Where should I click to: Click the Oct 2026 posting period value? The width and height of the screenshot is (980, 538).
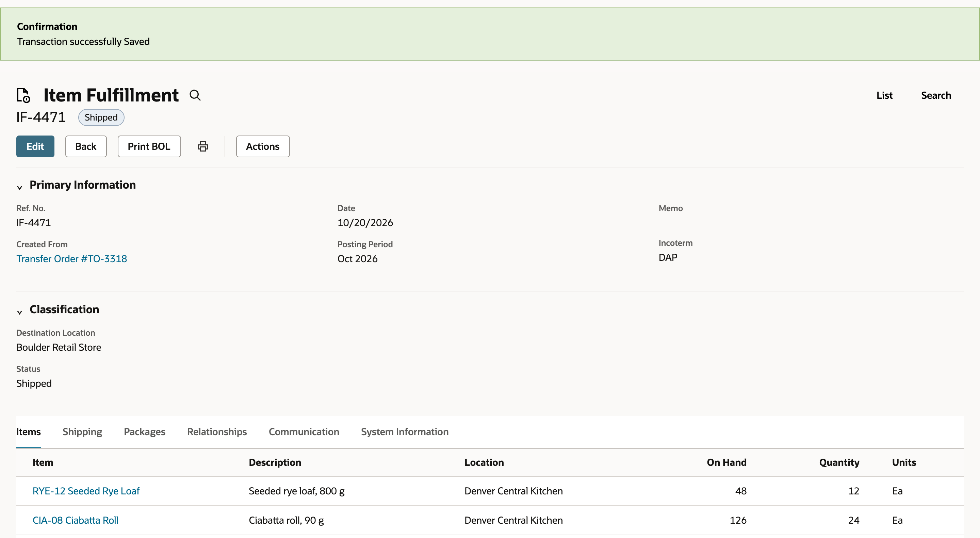pos(357,258)
